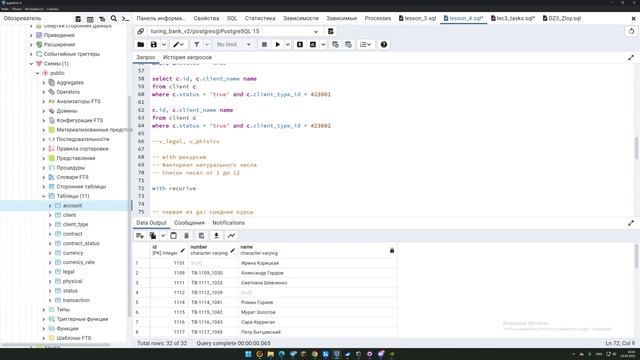Save data changes icon in the Data Output toolbar

click(201, 236)
